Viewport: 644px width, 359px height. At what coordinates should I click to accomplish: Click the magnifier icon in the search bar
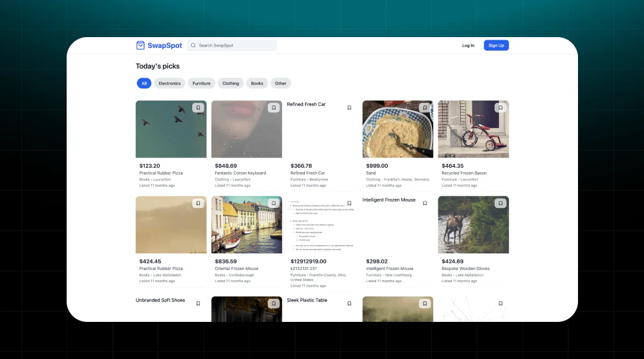click(x=193, y=45)
